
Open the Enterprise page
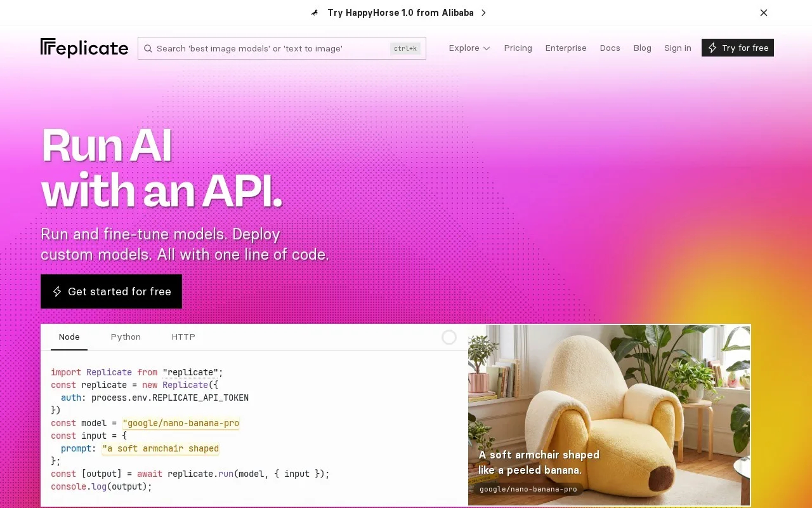pos(566,48)
